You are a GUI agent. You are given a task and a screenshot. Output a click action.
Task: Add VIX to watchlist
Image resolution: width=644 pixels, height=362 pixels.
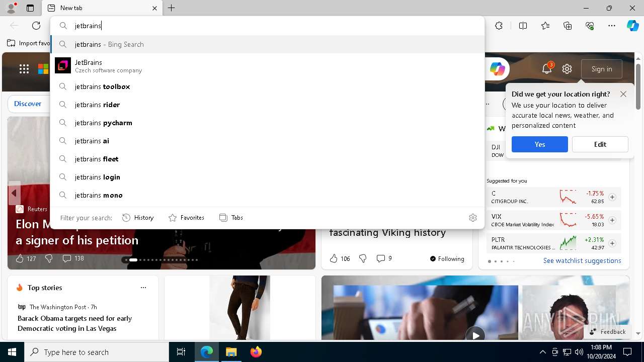[612, 220]
